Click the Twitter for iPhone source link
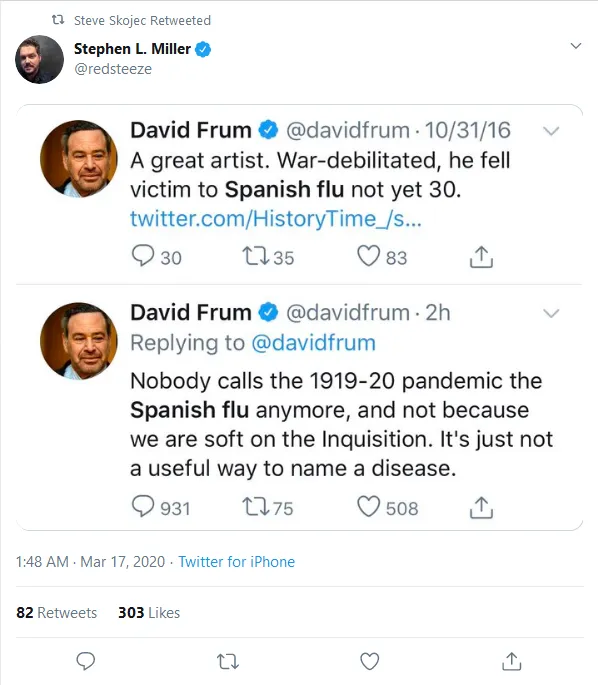Screen dimensions: 598x685 tap(236, 562)
